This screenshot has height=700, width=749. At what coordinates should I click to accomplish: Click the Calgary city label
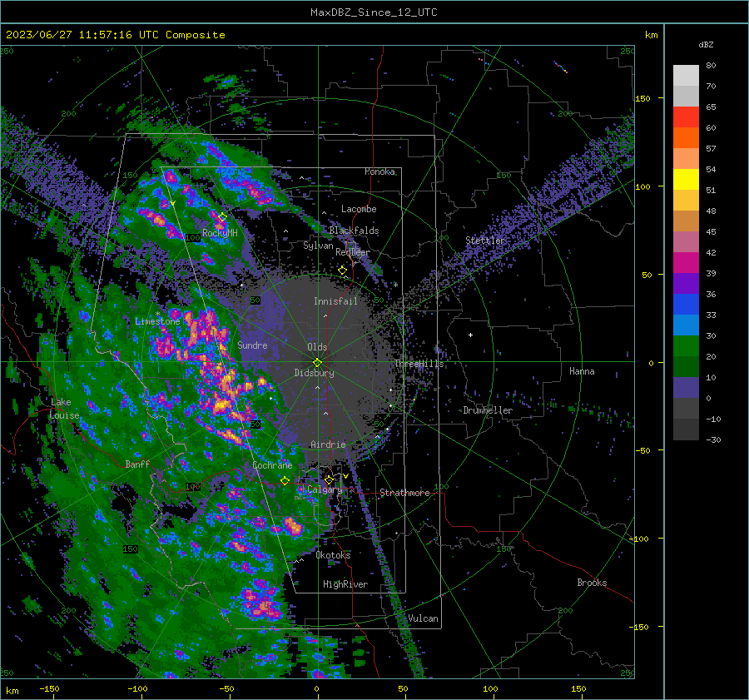(x=325, y=489)
